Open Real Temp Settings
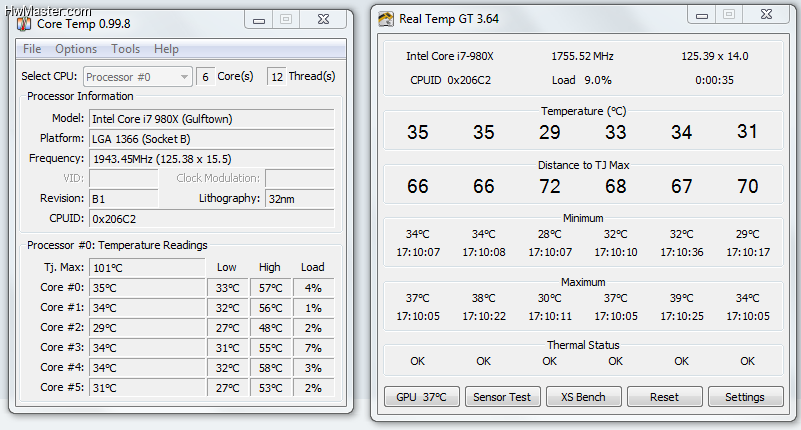This screenshot has height=430, width=801. (x=745, y=397)
